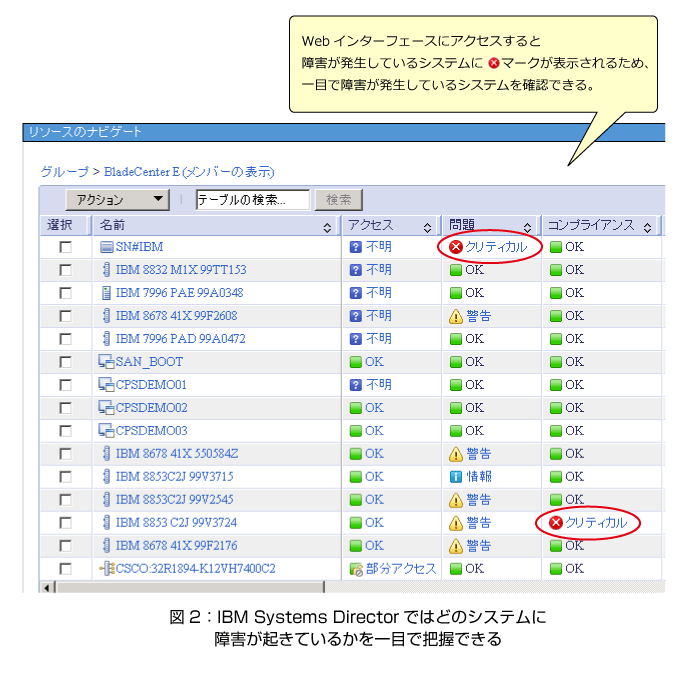Click the unknown access question icon for SN#IBM
The height and width of the screenshot is (678, 686).
click(x=356, y=247)
